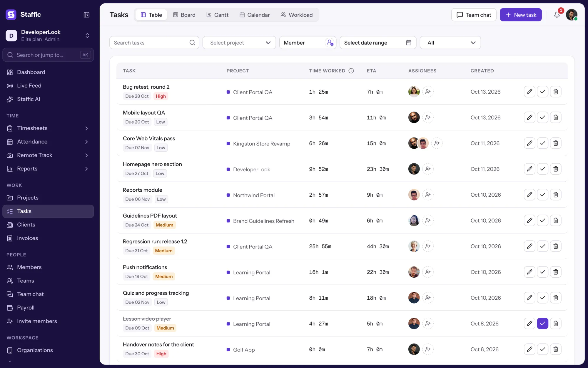Edit the Push notifications task
The image size is (588, 368).
529,272
